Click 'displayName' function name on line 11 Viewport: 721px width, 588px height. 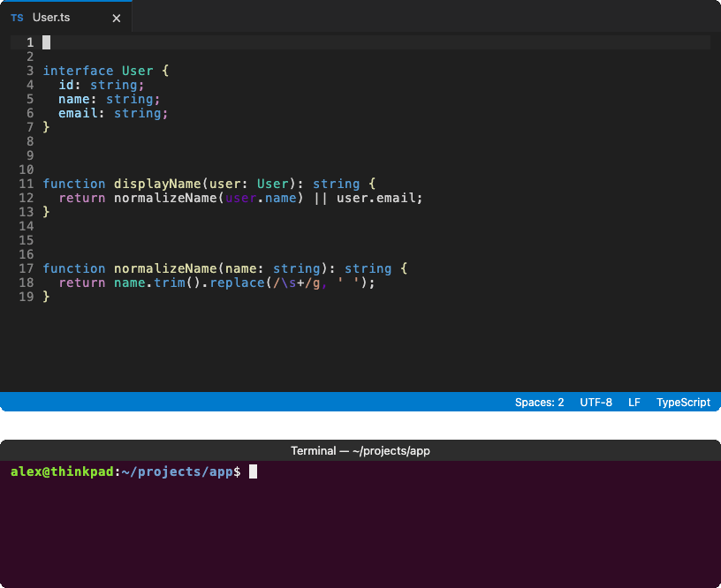coord(157,184)
